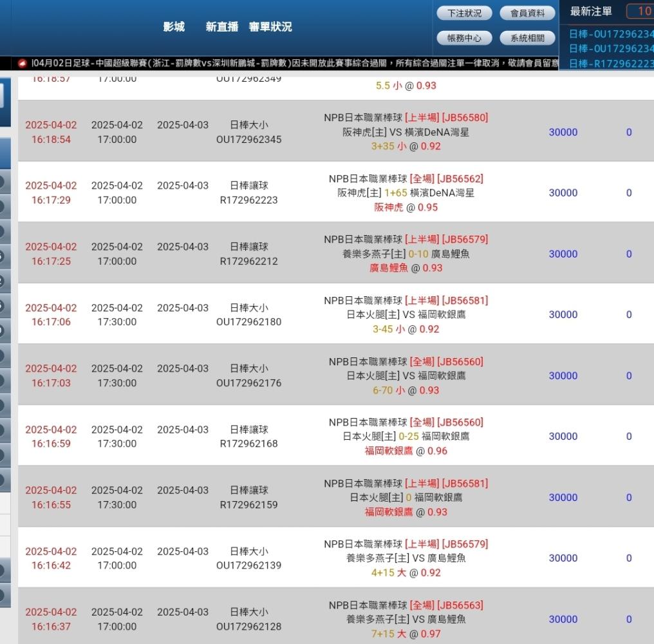The width and height of the screenshot is (654, 644).
Task: Click the red announcement icon beside the marquee
Action: click(23, 64)
